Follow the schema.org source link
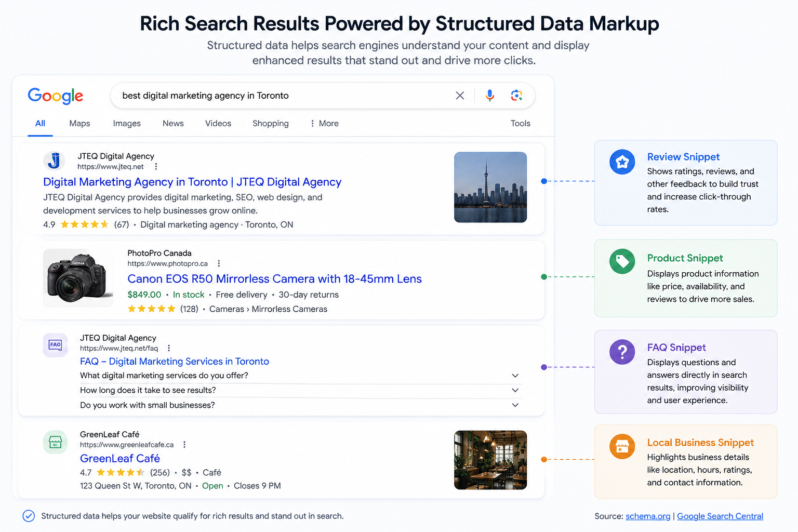Viewport: 798px width, 532px height. [648, 516]
